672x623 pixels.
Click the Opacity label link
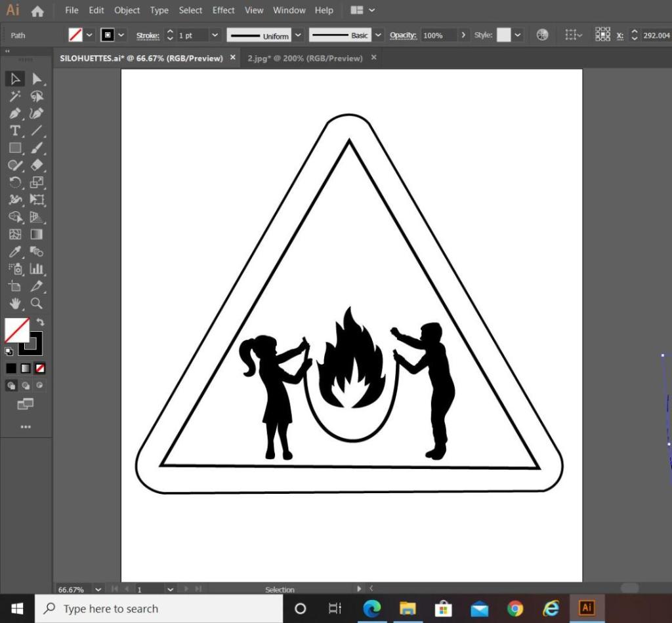click(403, 35)
